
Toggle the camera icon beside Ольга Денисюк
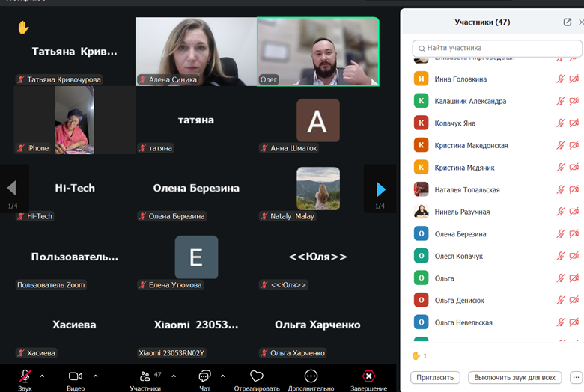pyautogui.click(x=574, y=301)
